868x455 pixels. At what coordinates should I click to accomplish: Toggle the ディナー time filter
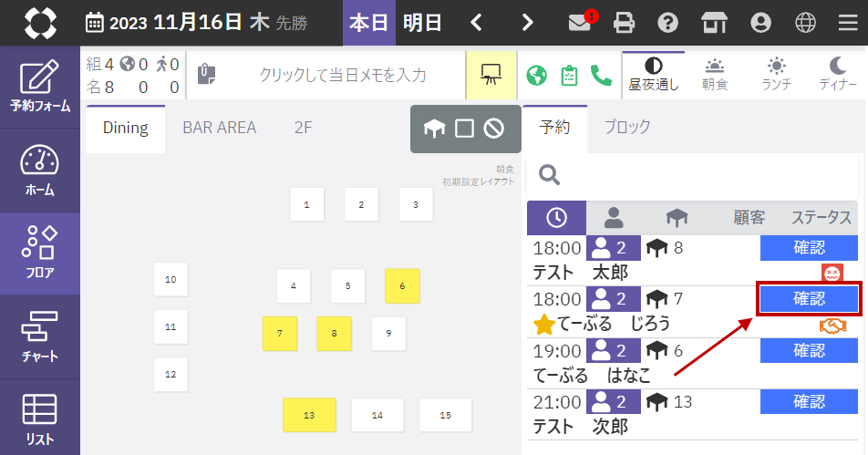(837, 75)
